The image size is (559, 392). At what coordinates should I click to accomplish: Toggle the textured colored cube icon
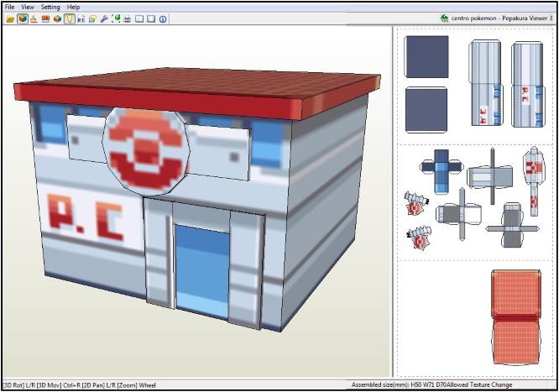tap(23, 19)
